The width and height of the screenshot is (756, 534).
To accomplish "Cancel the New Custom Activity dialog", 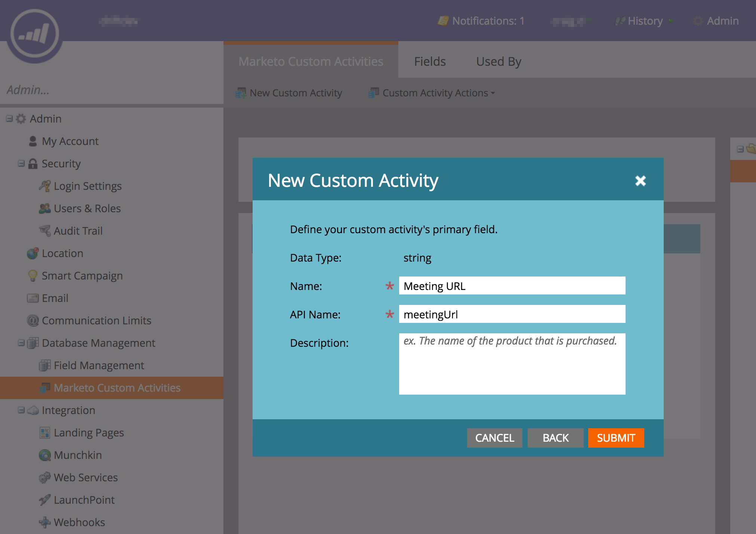I will coord(494,438).
